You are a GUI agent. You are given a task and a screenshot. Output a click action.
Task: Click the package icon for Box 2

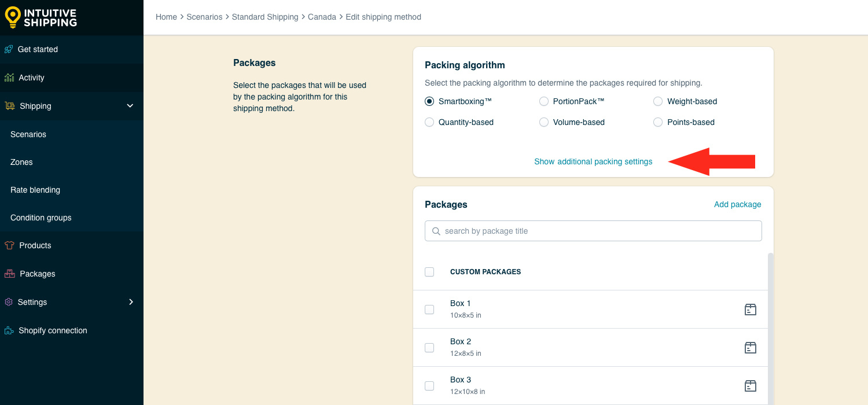pyautogui.click(x=750, y=348)
